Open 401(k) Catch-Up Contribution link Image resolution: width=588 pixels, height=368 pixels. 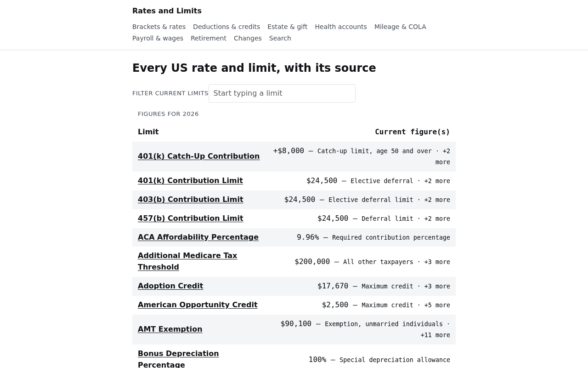[x=198, y=156]
